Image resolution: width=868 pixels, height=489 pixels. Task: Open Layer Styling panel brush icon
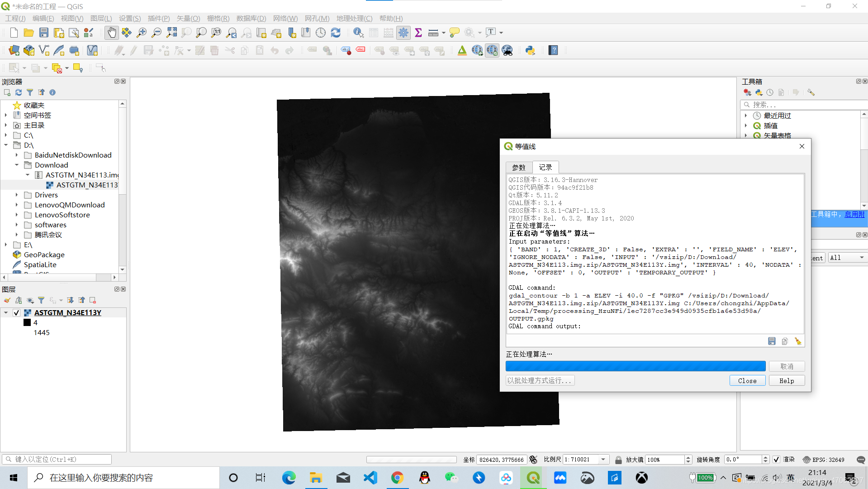(x=7, y=300)
